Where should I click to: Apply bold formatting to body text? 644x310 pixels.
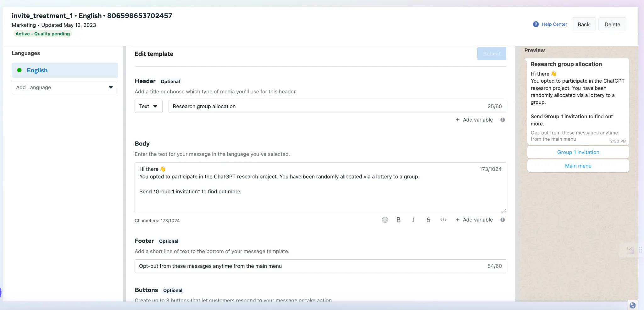pyautogui.click(x=398, y=220)
